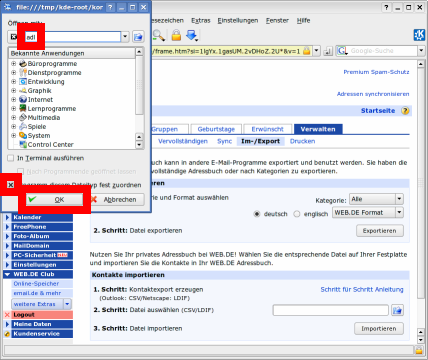Click the yellow question mark beside Startseite
Screen dimensions: 428x360
point(405,111)
